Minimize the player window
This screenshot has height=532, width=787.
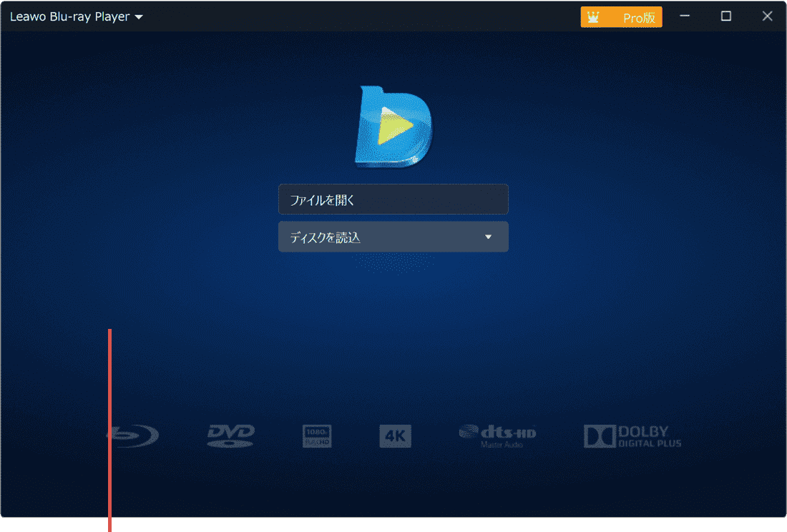[685, 16]
